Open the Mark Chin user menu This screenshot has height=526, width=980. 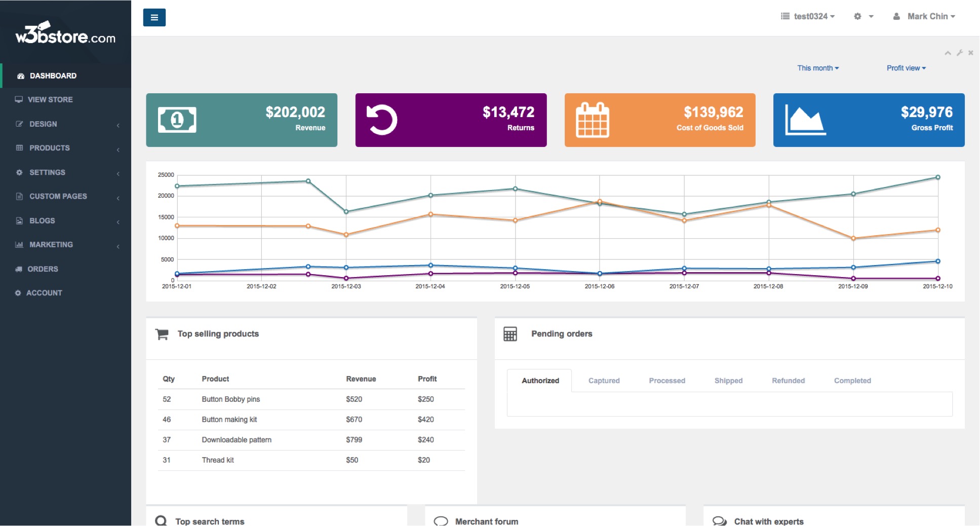click(x=925, y=16)
